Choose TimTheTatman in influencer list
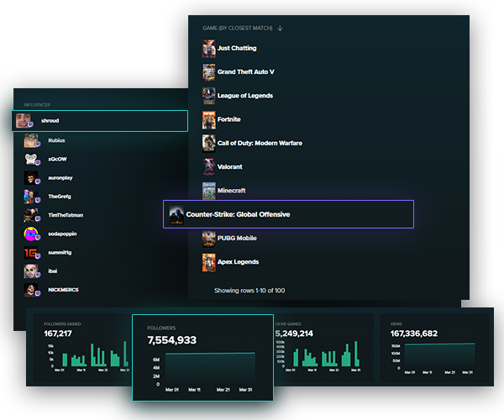The image size is (504, 420). 65,215
